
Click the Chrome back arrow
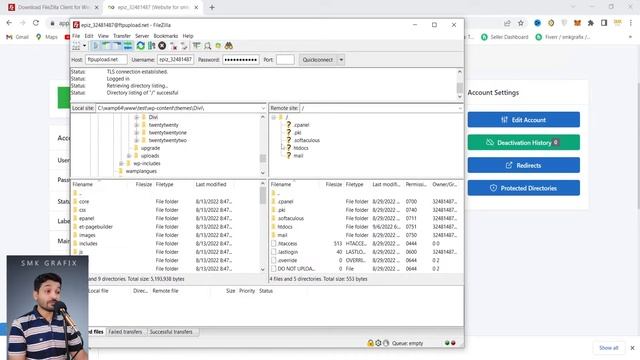tap(9, 23)
